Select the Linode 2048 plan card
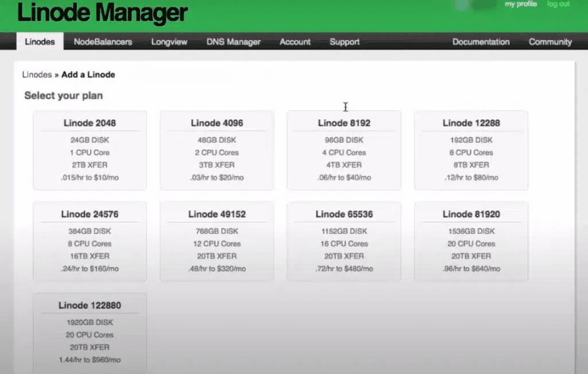The width and height of the screenshot is (588, 374). point(90,150)
